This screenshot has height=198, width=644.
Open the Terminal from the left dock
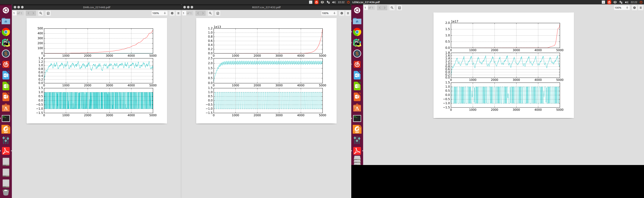6,118
